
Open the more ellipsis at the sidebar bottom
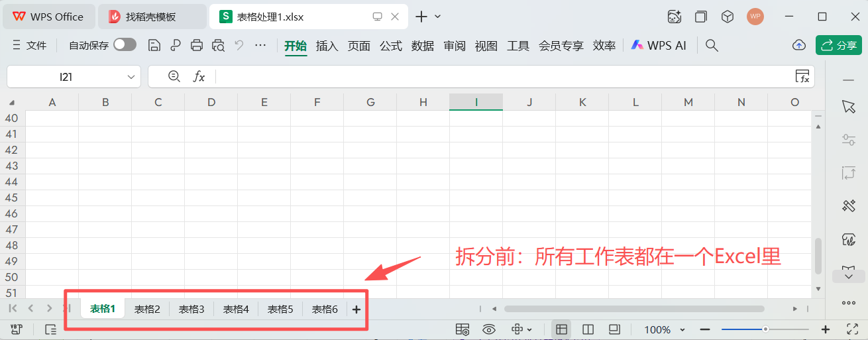point(848,303)
